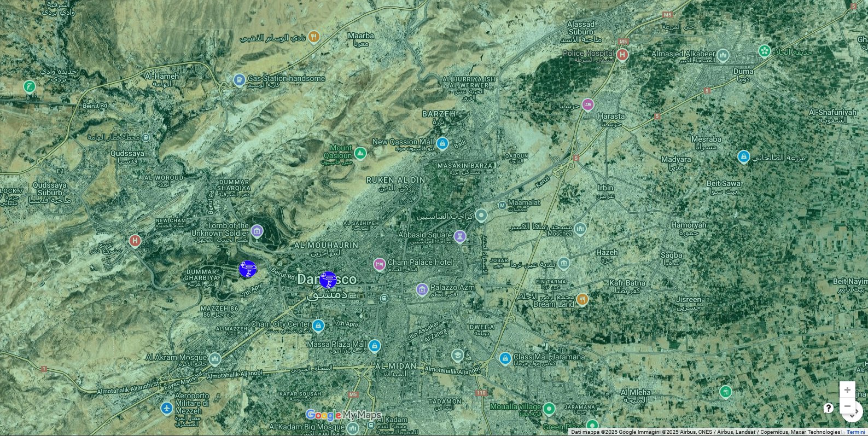This screenshot has width=868, height=436.
Task: Open the blue airstrike marker over Damasco label
Action: point(328,280)
